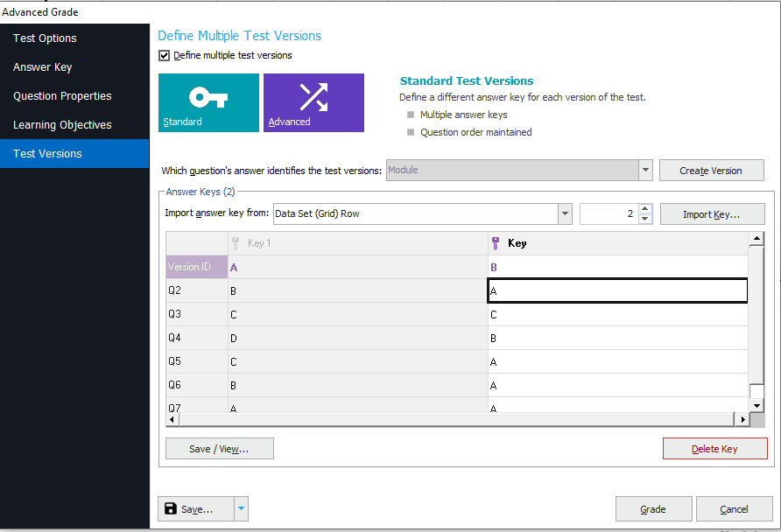Screen dimensions: 781x532
Task: Click the Create Version button
Action: pyautogui.click(x=711, y=171)
